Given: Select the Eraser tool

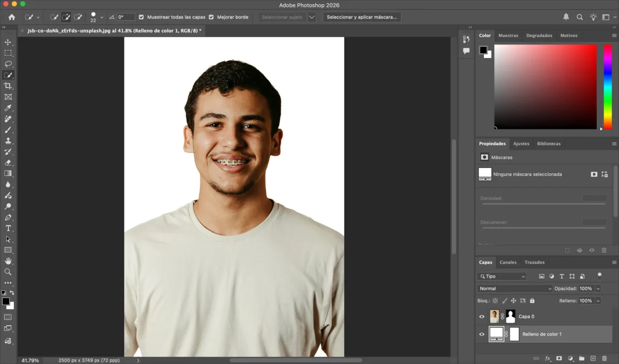Looking at the screenshot, I should pyautogui.click(x=8, y=162).
